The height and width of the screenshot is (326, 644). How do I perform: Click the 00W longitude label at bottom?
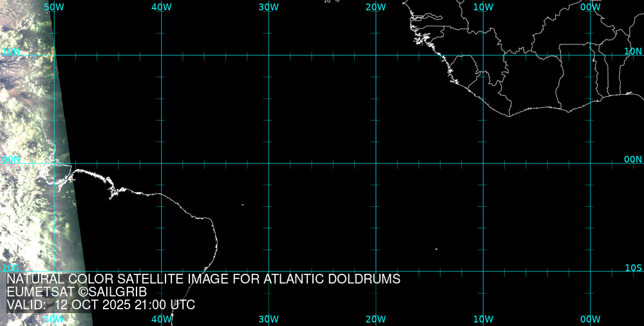[590, 319]
